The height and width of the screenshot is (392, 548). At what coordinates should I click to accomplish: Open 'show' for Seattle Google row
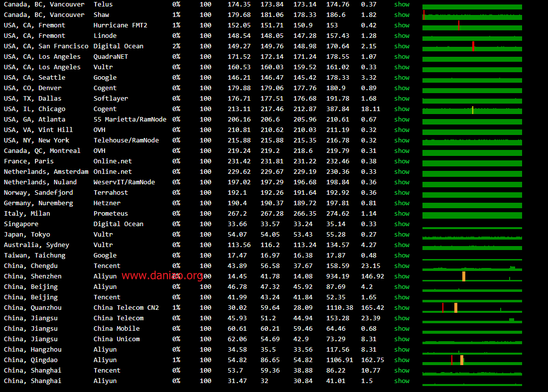tap(402, 78)
